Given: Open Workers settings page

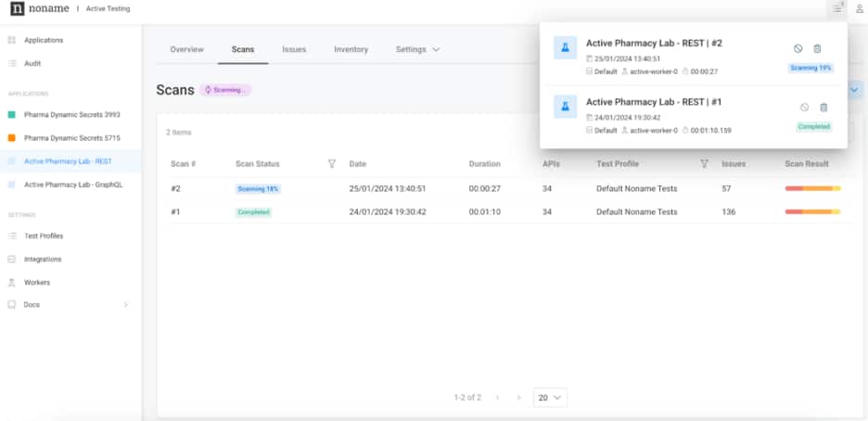Looking at the screenshot, I should 37,282.
